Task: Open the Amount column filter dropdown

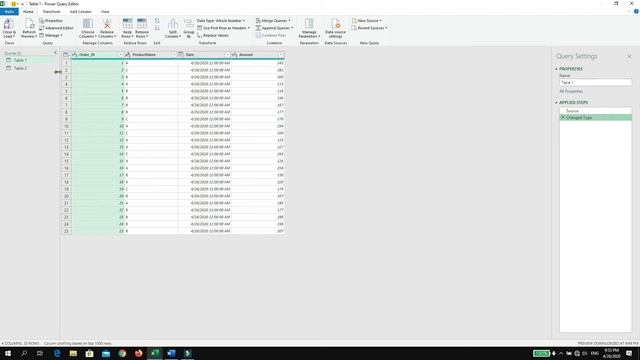Action: pyautogui.click(x=281, y=54)
